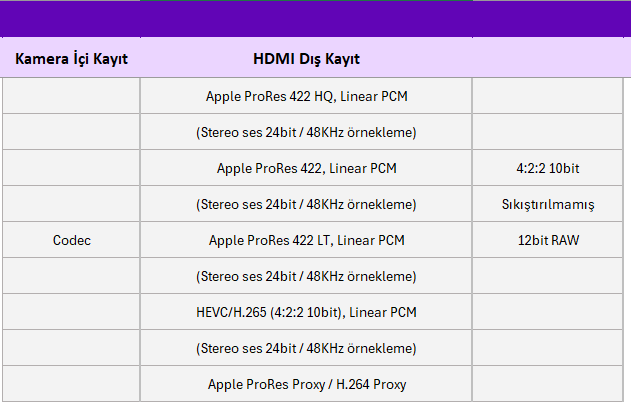Select the Sıkıştırılmamış cell
The image size is (631, 406).
tap(548, 204)
